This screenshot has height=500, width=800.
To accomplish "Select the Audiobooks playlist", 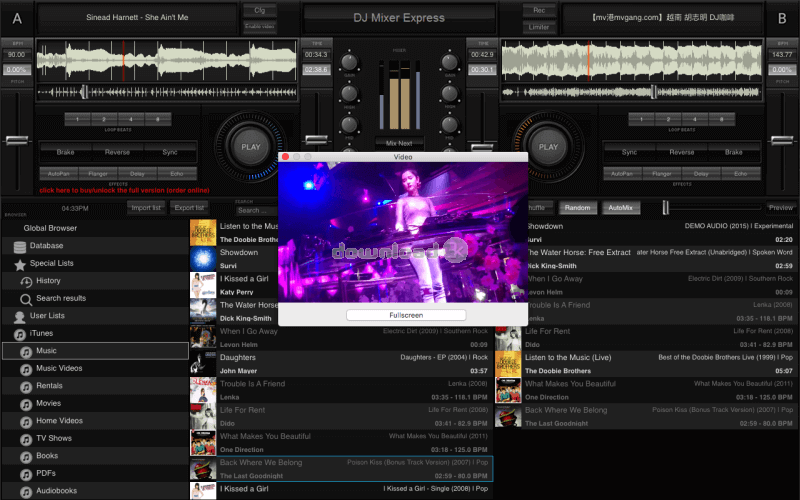I will point(95,491).
